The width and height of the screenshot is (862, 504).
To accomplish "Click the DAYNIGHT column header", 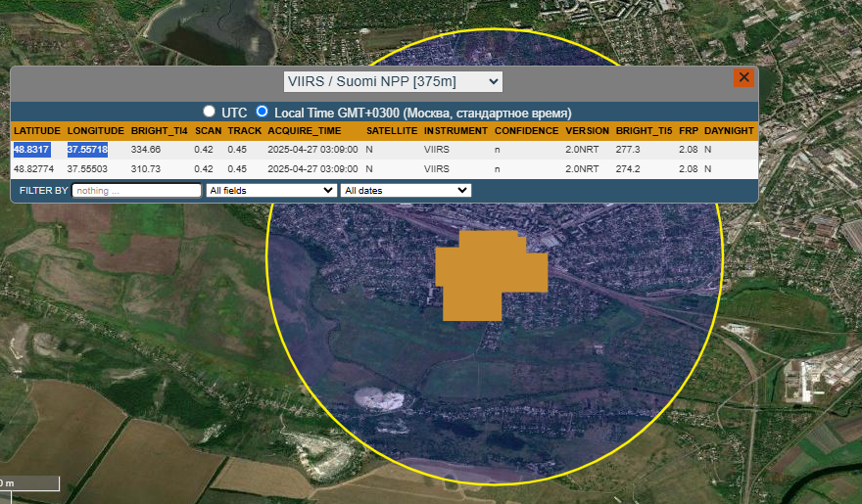I will (729, 130).
